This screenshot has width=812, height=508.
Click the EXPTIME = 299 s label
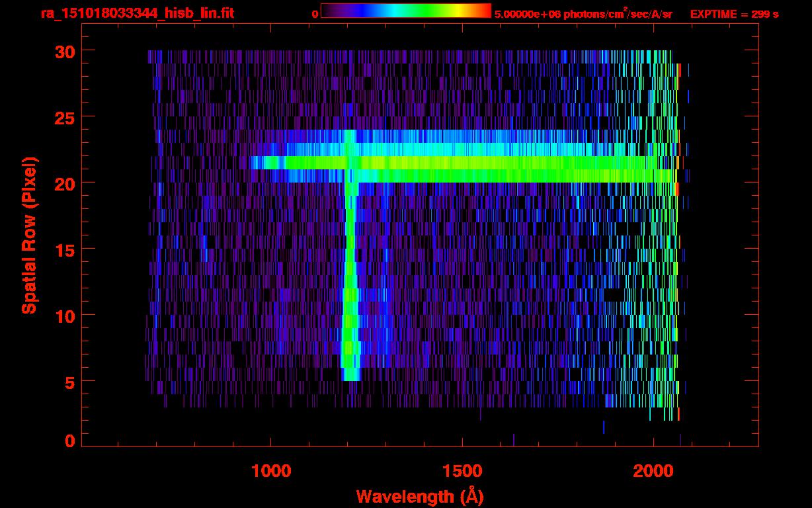click(734, 14)
